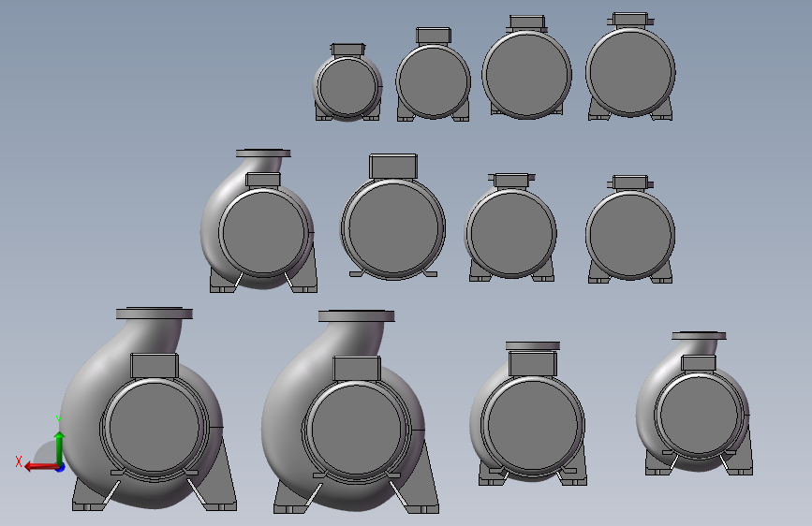Screen dimensions: 812x526
Task: Click the red X axis arrow of the triad
Action: [x=40, y=467]
